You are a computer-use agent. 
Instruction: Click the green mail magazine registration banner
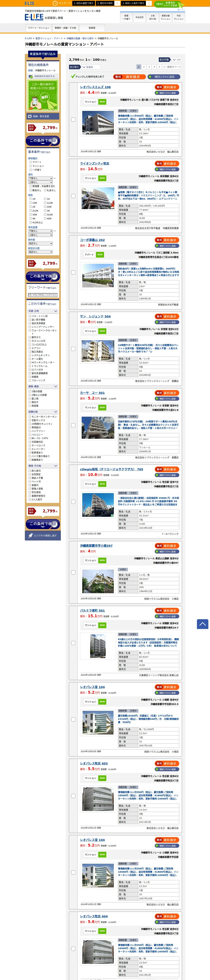tap(43, 95)
